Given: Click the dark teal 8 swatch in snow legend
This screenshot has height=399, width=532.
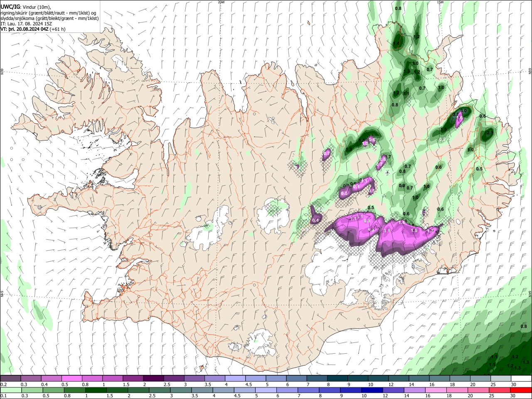Looking at the screenshot, I should (337, 379).
